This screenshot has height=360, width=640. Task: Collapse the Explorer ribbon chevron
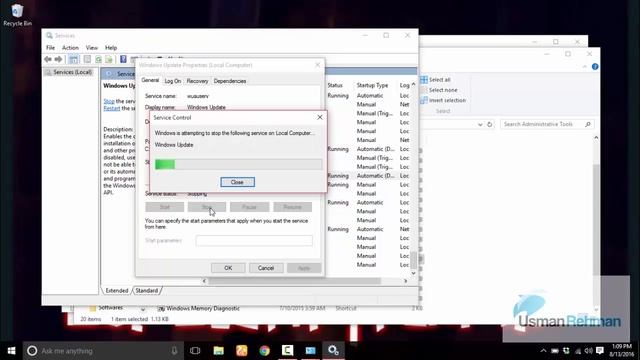[584, 67]
